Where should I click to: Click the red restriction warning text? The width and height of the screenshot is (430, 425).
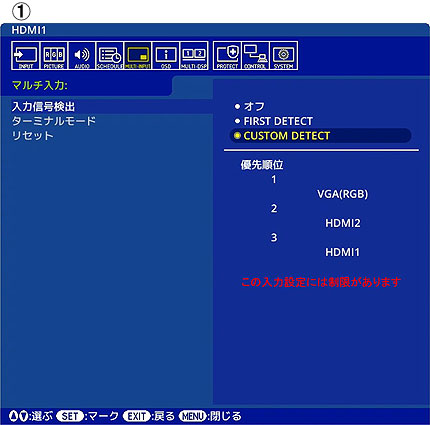[321, 282]
